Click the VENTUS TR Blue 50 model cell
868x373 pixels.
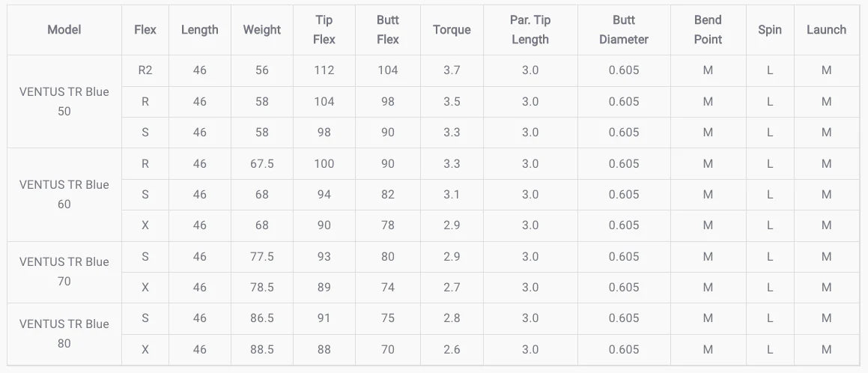click(64, 101)
